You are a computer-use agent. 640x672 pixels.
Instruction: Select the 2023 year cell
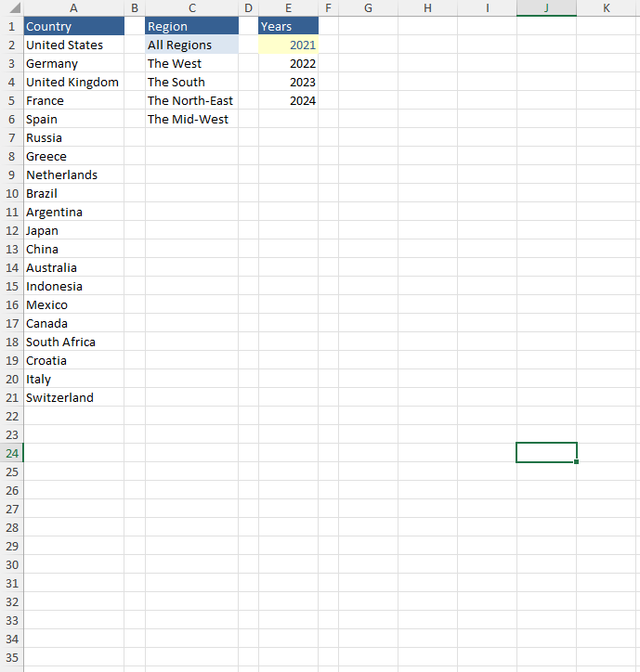click(x=288, y=82)
